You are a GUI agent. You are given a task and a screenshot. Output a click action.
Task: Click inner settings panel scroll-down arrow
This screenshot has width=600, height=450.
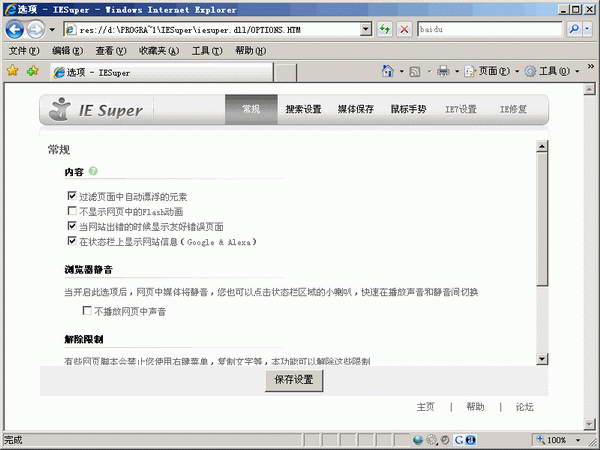point(542,359)
